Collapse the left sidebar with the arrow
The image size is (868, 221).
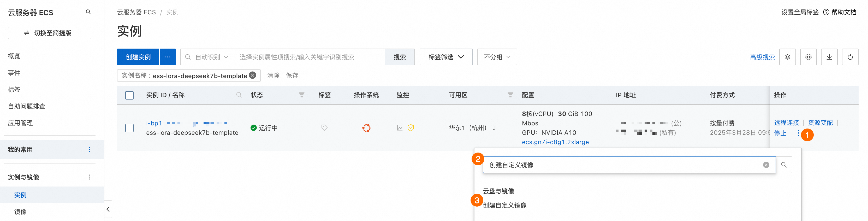(x=108, y=209)
